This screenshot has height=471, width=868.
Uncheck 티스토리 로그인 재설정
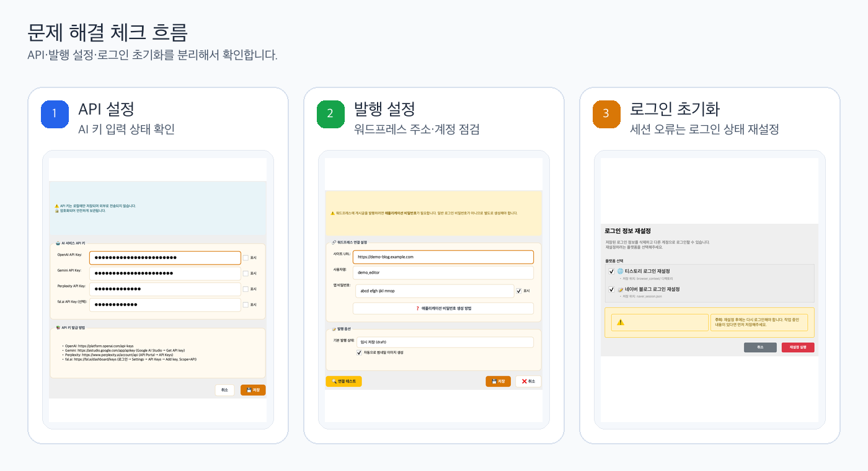611,271
